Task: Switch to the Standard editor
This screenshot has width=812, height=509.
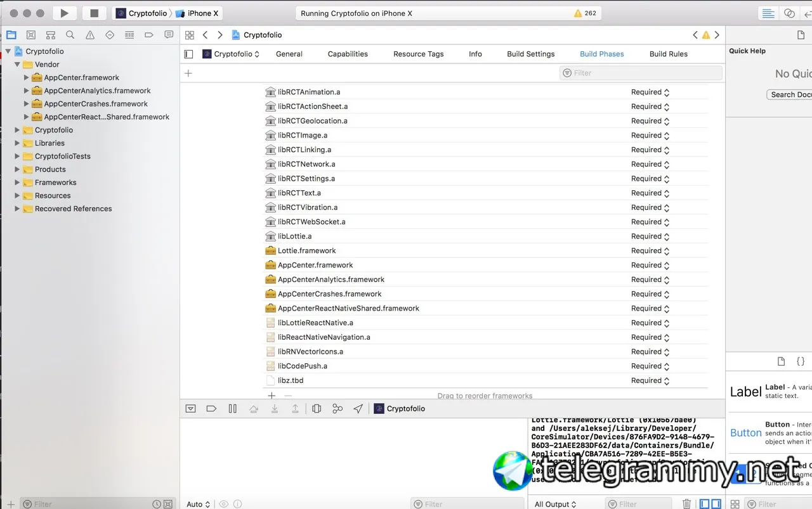Action: (768, 13)
